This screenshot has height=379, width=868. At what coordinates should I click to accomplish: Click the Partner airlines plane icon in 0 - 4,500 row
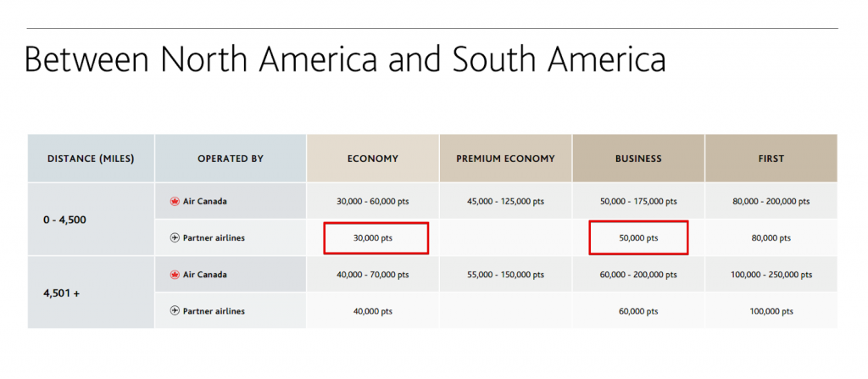(175, 238)
